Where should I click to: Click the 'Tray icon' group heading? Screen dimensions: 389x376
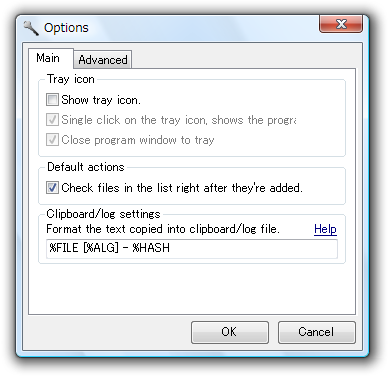click(71, 79)
